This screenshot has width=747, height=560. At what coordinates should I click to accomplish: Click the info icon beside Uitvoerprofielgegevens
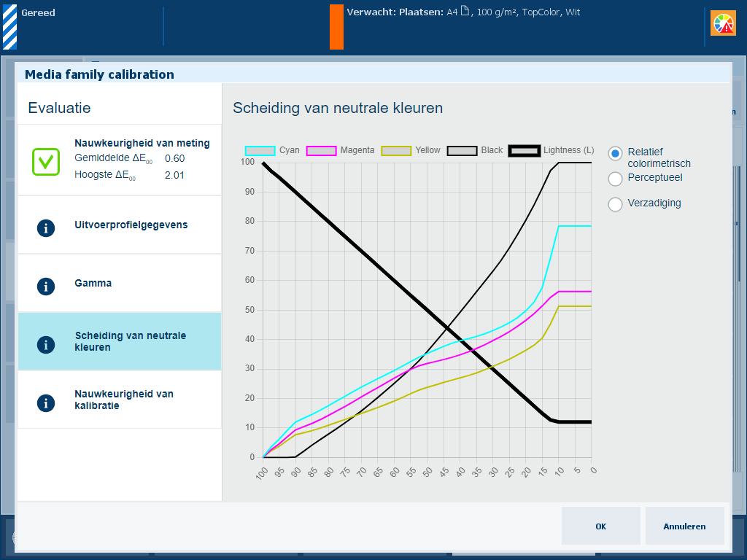pos(46,228)
